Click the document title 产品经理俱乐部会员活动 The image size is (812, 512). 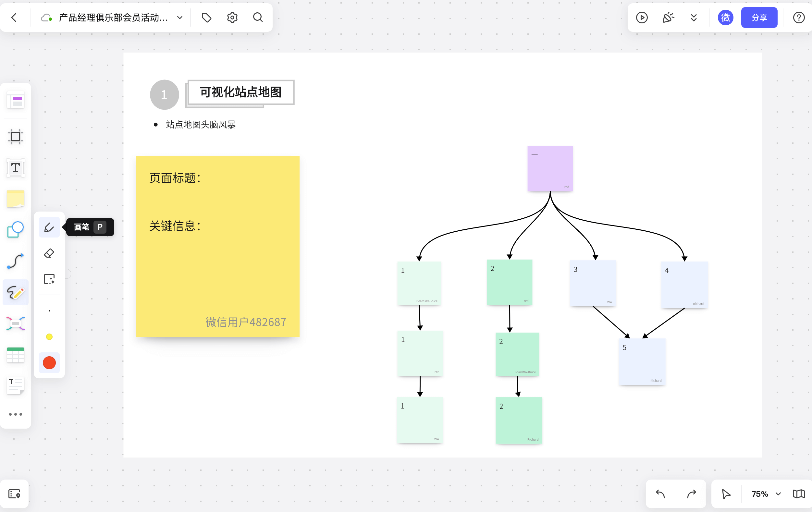tap(113, 18)
